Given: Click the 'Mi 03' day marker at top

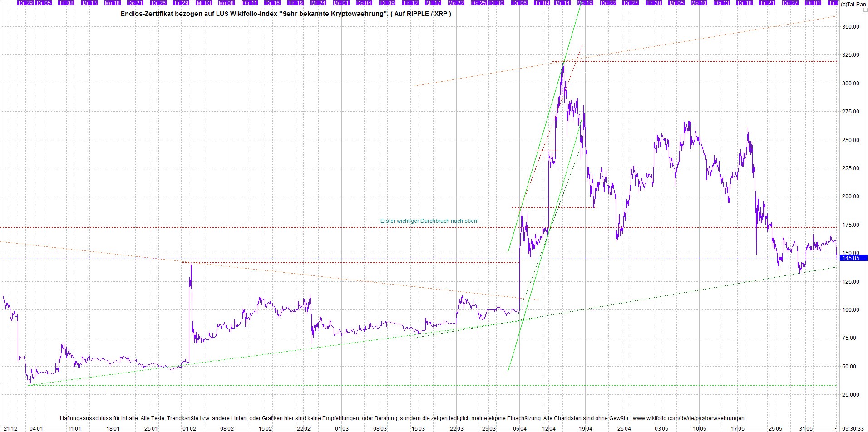Looking at the screenshot, I should pyautogui.click(x=204, y=3).
